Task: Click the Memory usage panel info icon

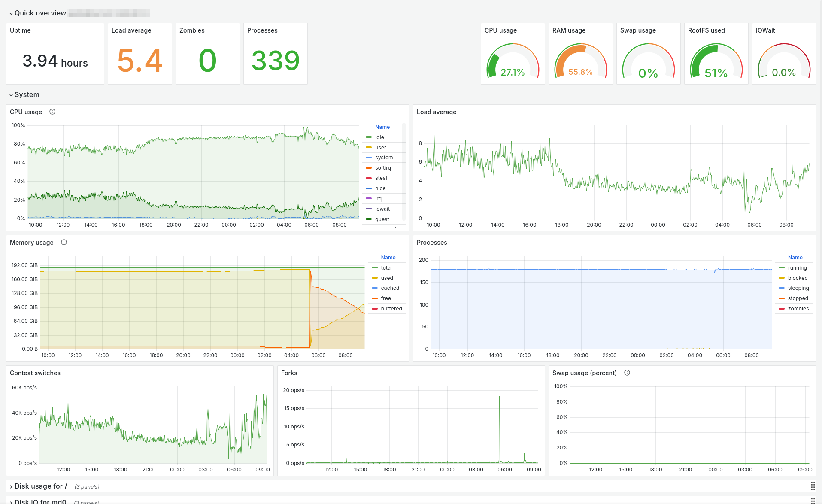Action: 64,242
